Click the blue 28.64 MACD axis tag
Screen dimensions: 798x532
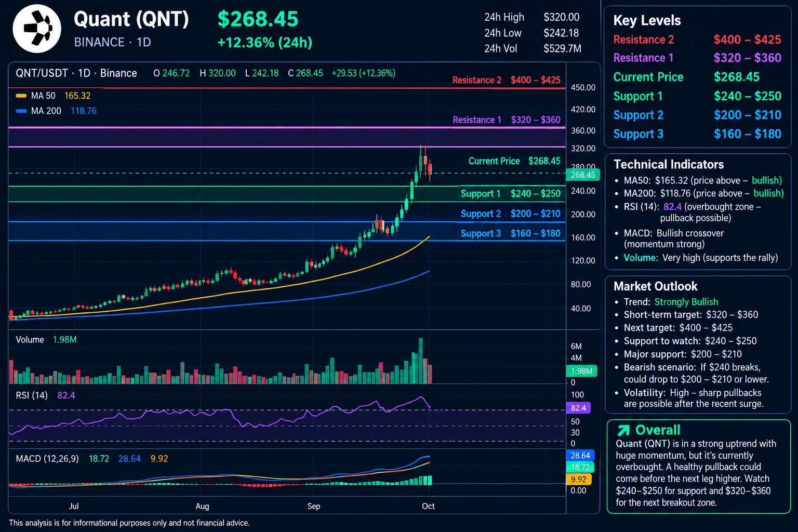tap(580, 455)
